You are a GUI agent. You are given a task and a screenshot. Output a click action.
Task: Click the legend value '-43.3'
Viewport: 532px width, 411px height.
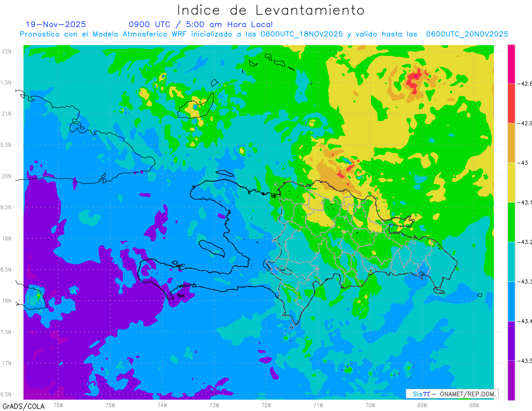(525, 282)
